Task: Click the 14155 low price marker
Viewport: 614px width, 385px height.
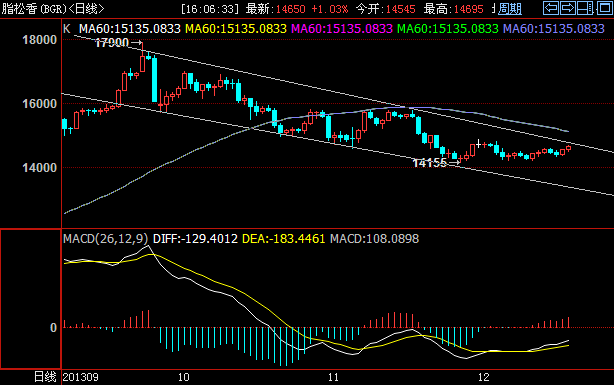Action: pos(436,163)
